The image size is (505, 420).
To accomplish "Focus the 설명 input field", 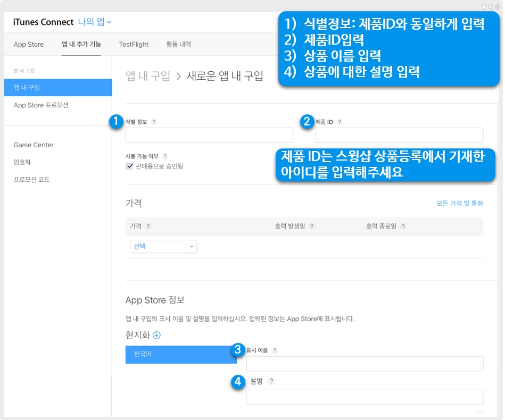I will tap(365, 397).
